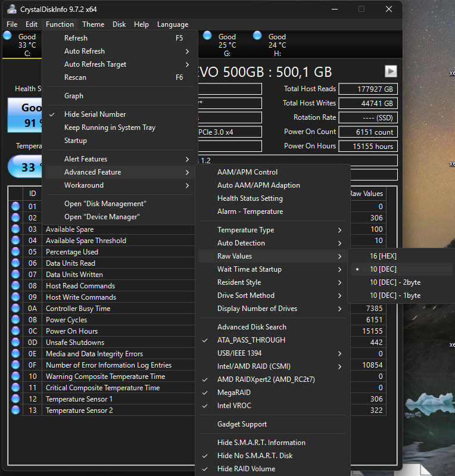Click status orb for attribute 01

tap(15, 207)
